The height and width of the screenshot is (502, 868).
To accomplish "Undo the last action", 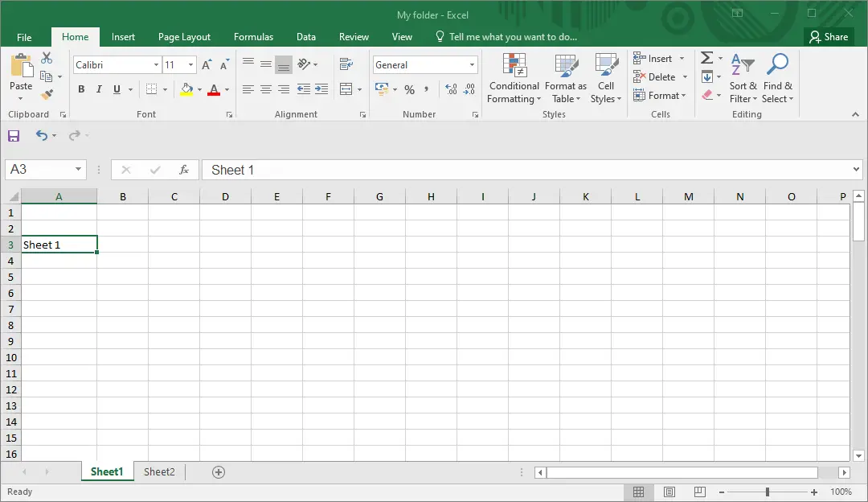I will pos(42,135).
